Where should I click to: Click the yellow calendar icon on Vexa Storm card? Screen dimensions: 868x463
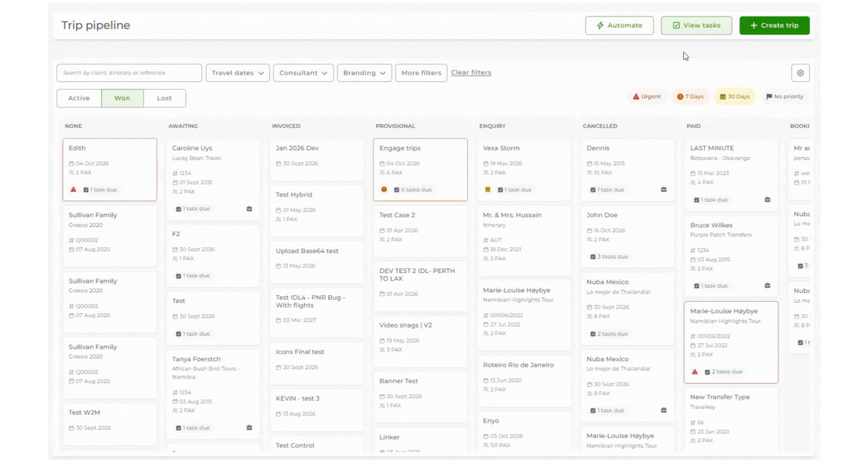pos(488,189)
